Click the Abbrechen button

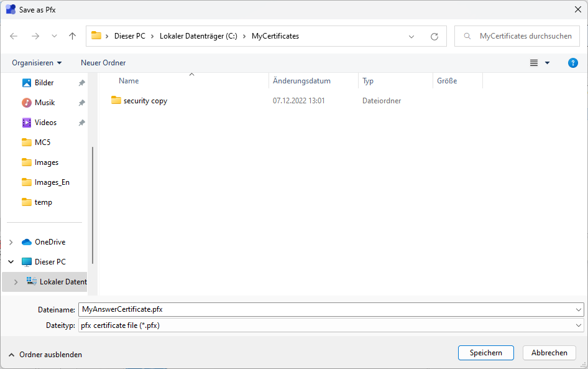[x=549, y=353]
